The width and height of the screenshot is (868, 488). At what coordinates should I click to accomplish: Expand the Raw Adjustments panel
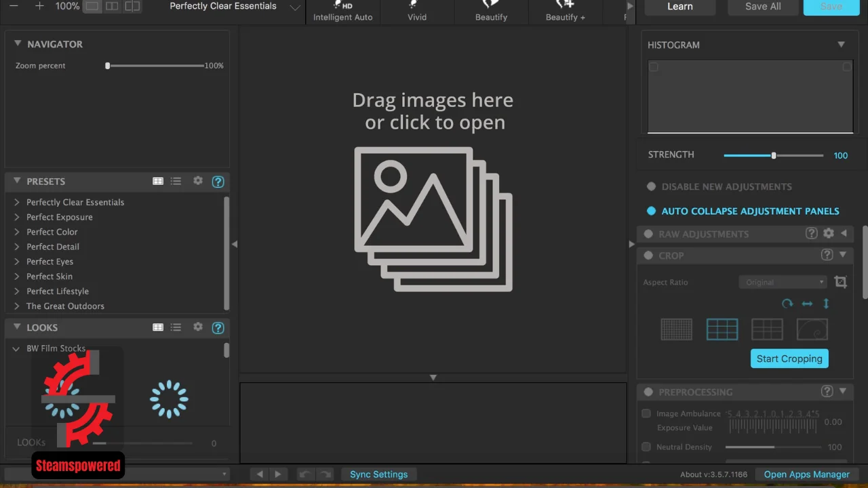pos(844,233)
